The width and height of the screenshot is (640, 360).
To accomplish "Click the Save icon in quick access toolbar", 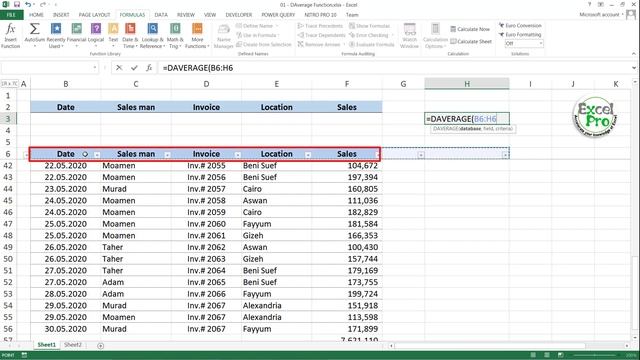I will point(17,4).
